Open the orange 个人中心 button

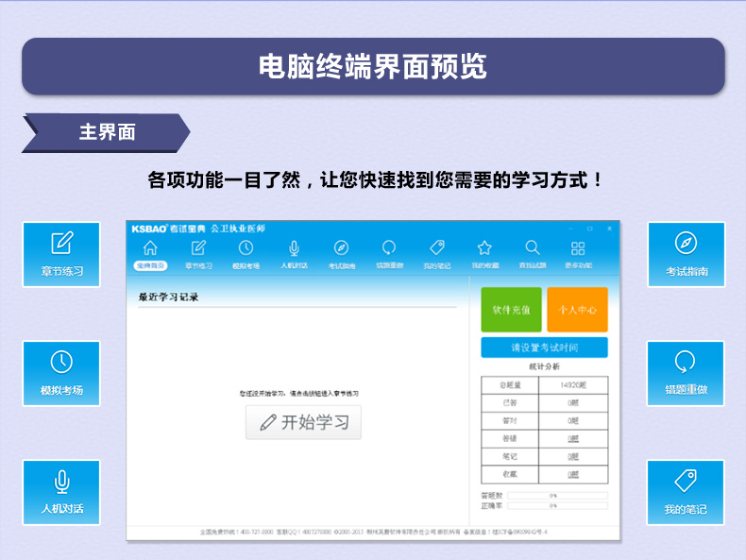(577, 310)
